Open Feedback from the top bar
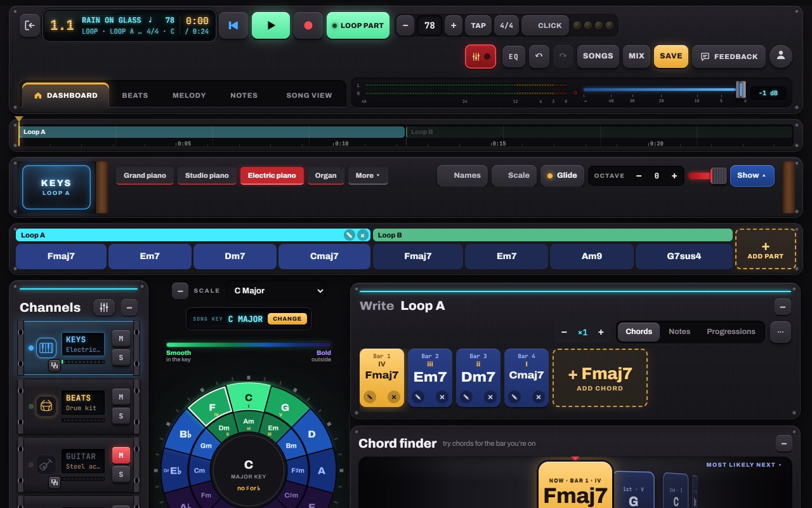The height and width of the screenshot is (508, 812). click(x=729, y=56)
